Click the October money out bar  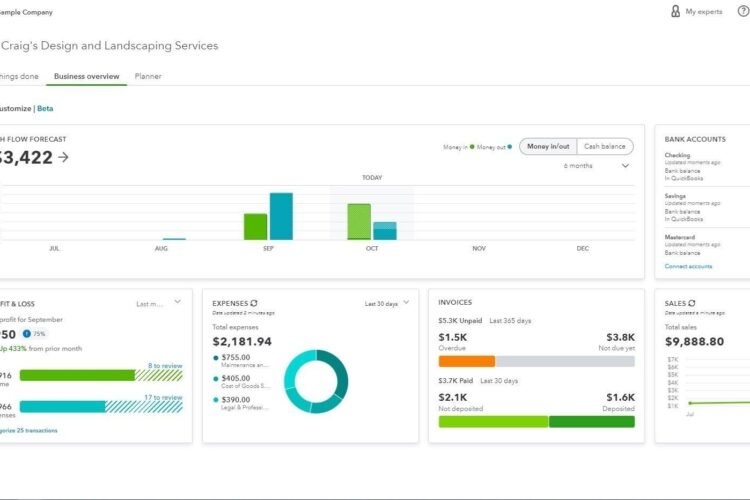click(x=385, y=231)
